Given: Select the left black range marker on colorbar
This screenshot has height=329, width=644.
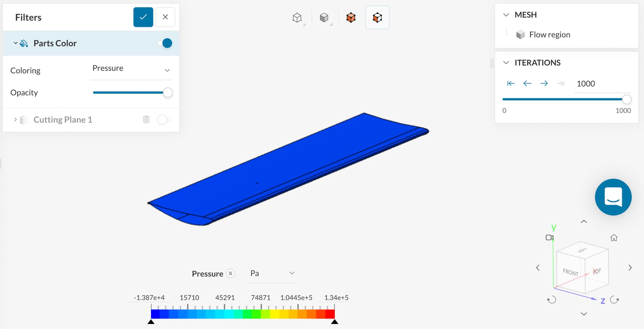Looking at the screenshot, I should [151, 322].
